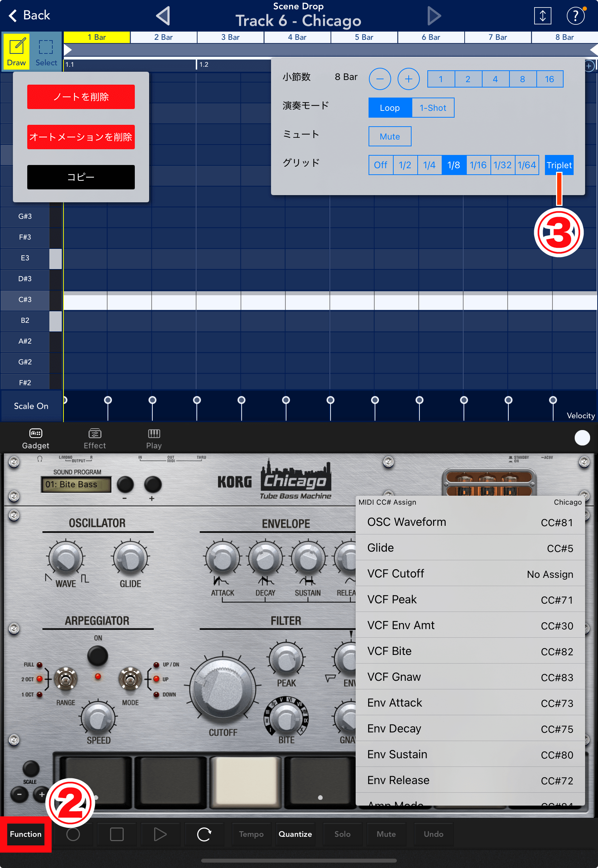This screenshot has height=868, width=598.
Task: Set grid to Off
Action: 381,165
